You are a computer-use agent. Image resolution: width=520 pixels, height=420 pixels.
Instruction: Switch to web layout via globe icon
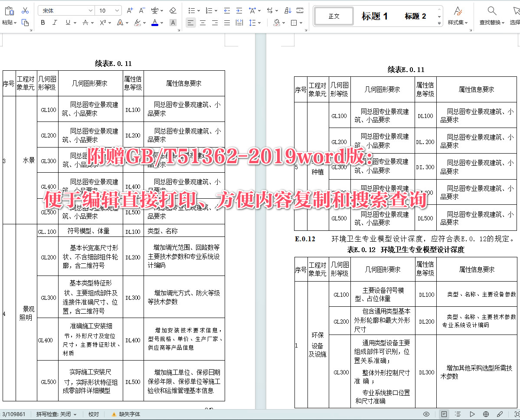click(486, 414)
